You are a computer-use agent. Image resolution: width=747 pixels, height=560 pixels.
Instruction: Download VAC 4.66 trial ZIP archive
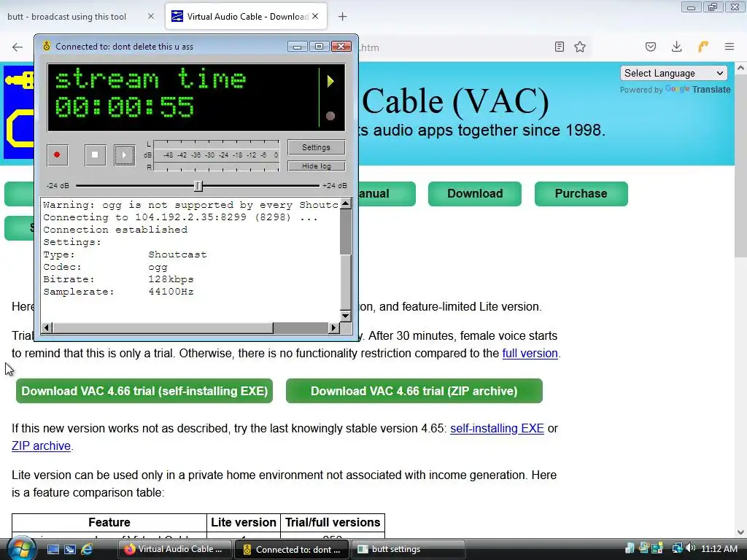coord(414,391)
